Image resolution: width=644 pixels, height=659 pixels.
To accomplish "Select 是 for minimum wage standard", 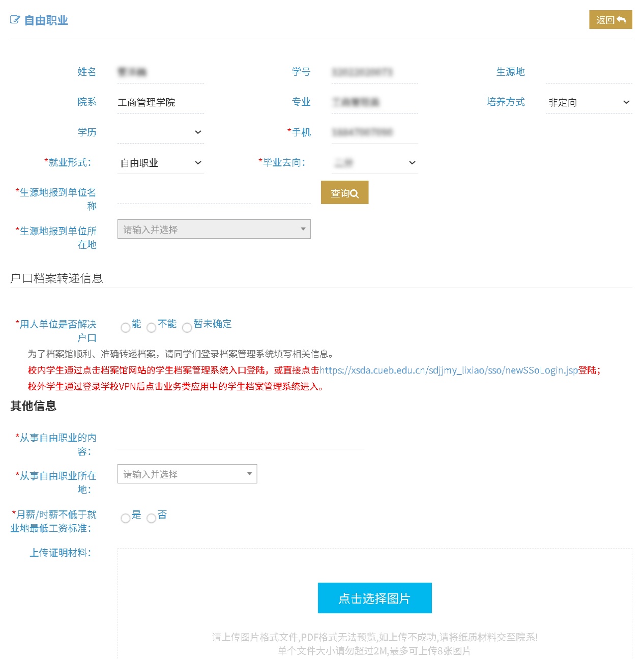I will [126, 519].
